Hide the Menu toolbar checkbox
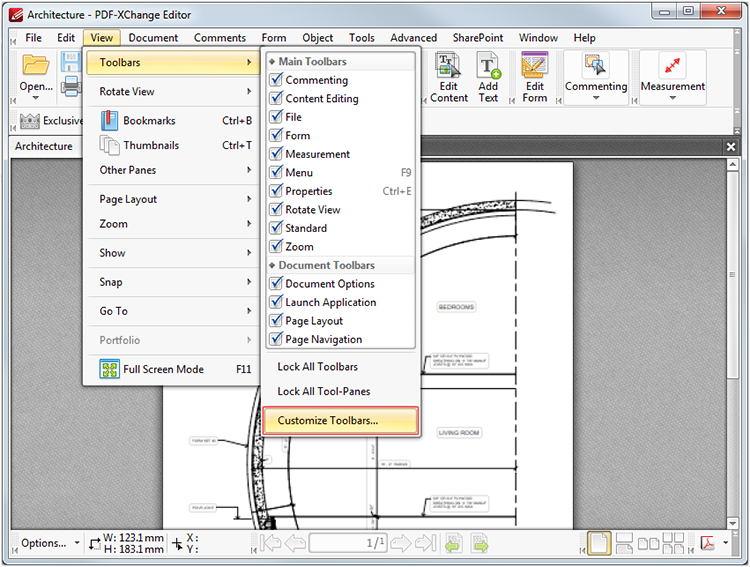 (x=276, y=172)
